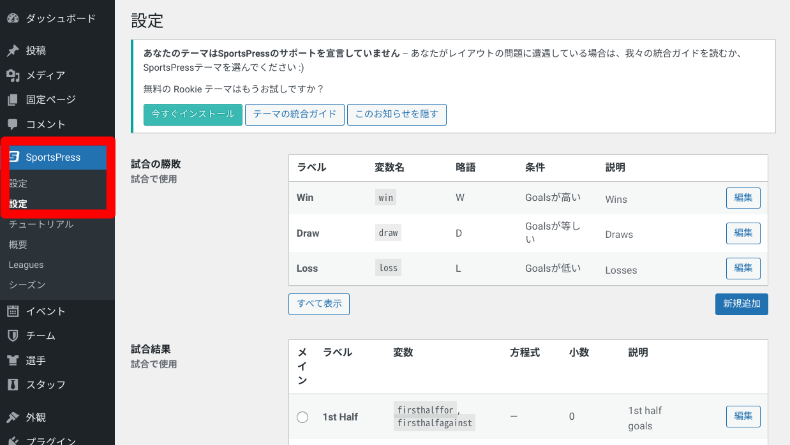Click the media icon next to メディア
The width and height of the screenshot is (790, 445).
(13, 75)
